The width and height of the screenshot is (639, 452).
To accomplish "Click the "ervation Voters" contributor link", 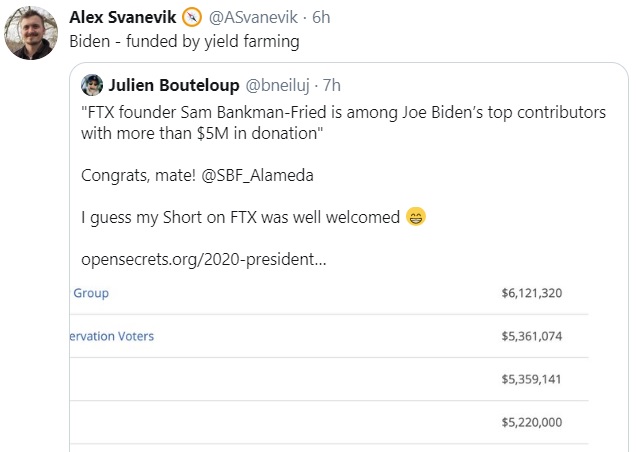I will click(113, 336).
